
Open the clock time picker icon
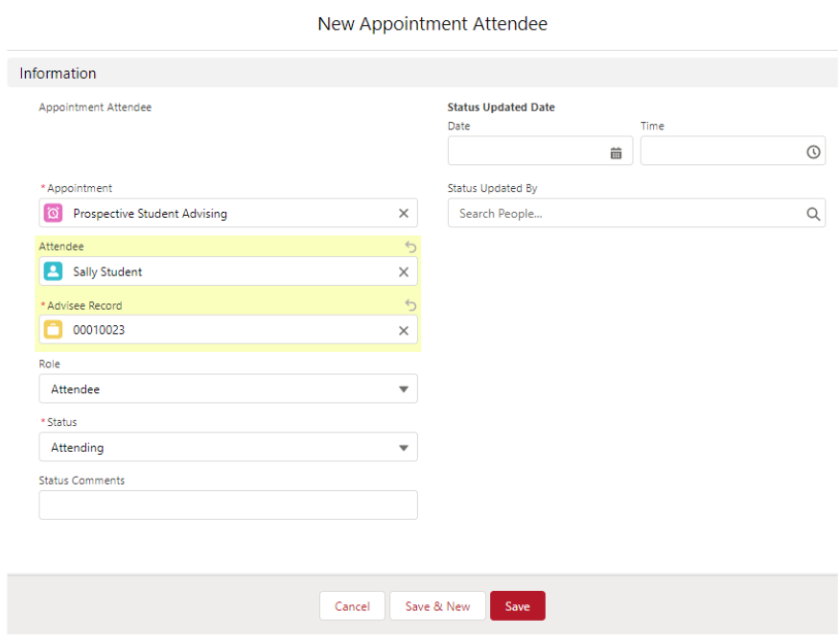click(x=813, y=153)
